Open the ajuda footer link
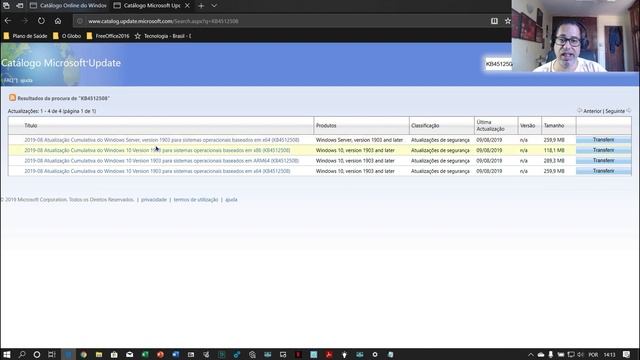This screenshot has width=640, height=360. pyautogui.click(x=231, y=200)
